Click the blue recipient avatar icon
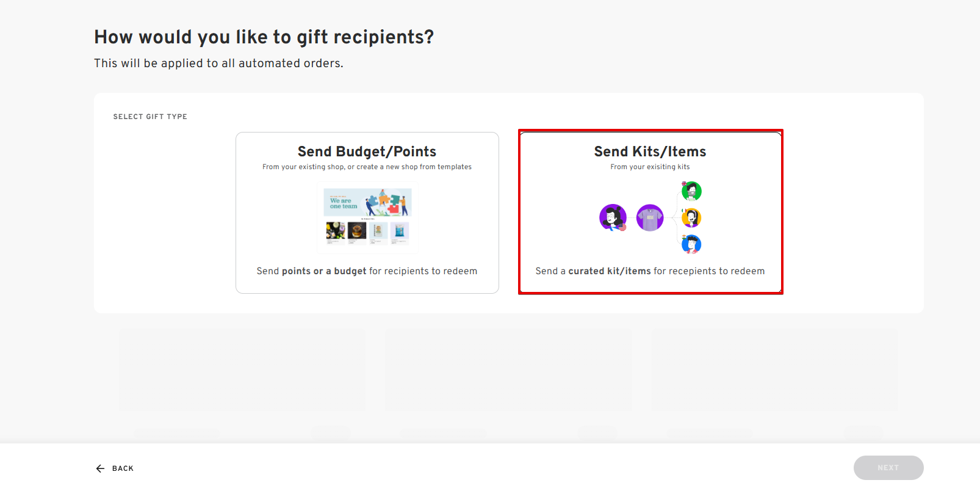 coord(691,244)
